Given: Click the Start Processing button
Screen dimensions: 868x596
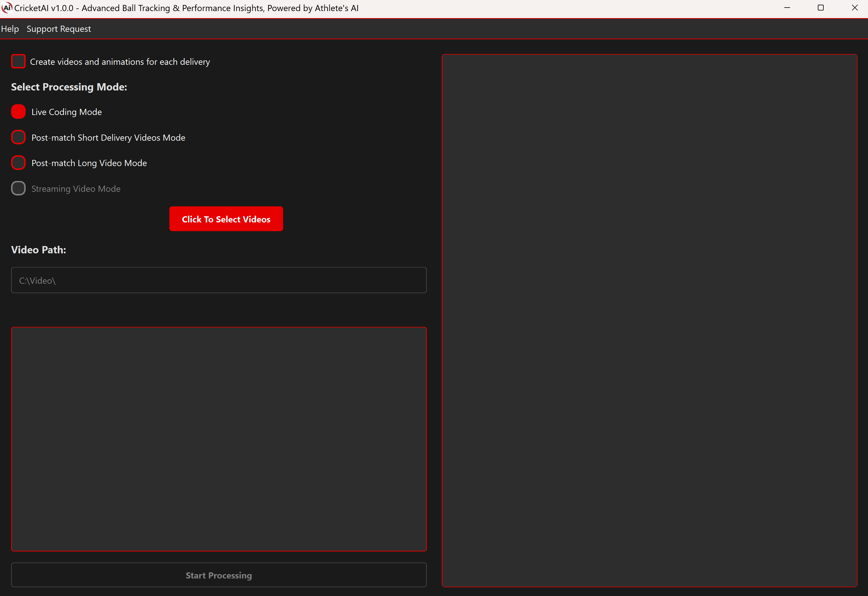Looking at the screenshot, I should pyautogui.click(x=219, y=575).
